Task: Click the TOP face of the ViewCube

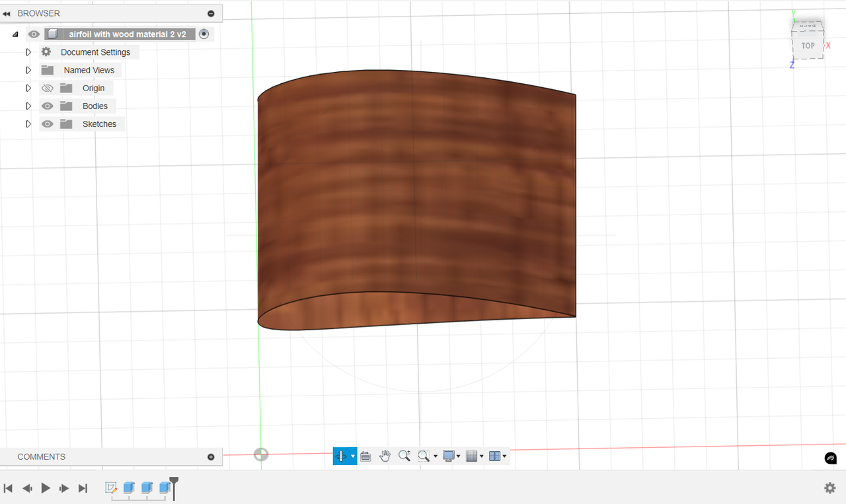Action: click(808, 46)
